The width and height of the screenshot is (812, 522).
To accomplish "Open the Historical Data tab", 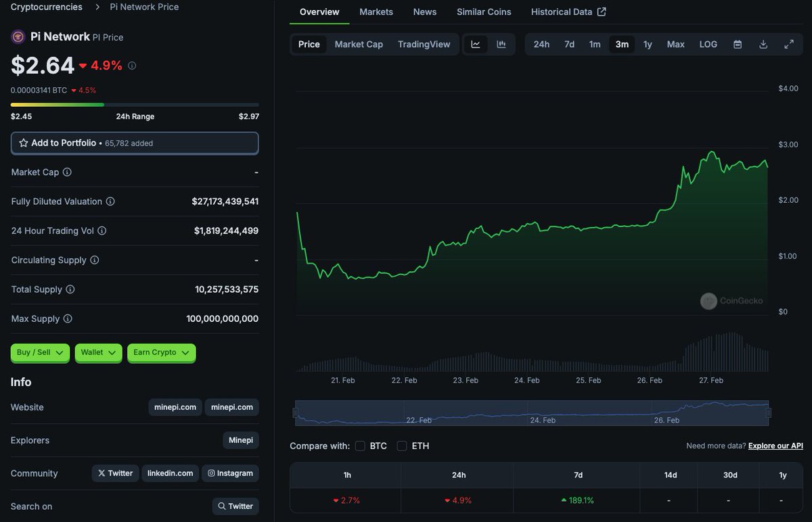I will [x=568, y=11].
